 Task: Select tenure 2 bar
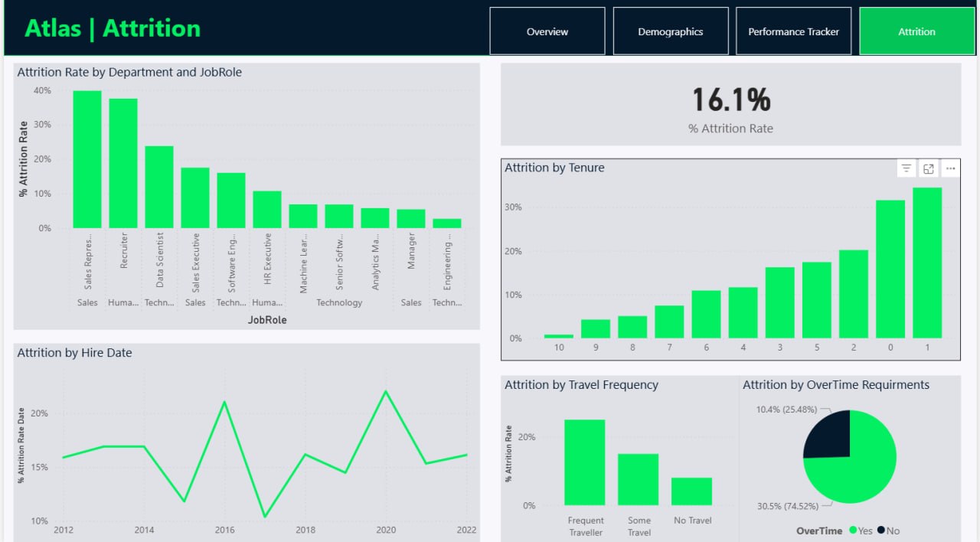coord(854,294)
